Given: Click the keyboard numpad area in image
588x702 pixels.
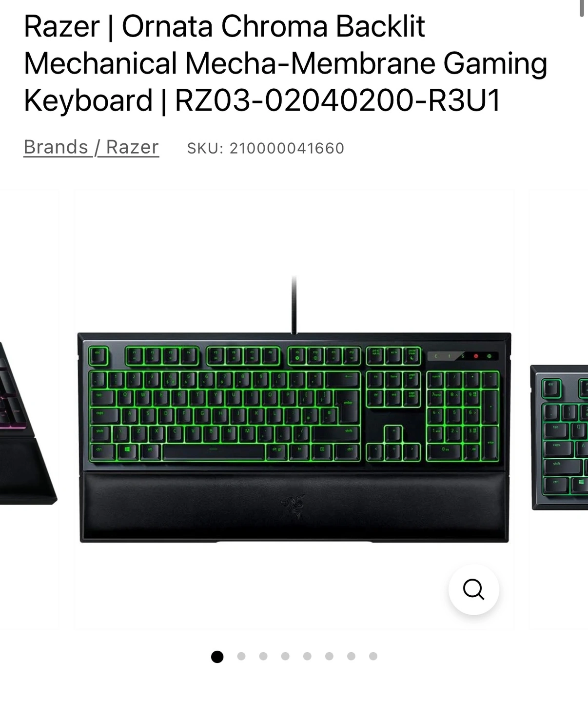Looking at the screenshot, I should [x=463, y=416].
